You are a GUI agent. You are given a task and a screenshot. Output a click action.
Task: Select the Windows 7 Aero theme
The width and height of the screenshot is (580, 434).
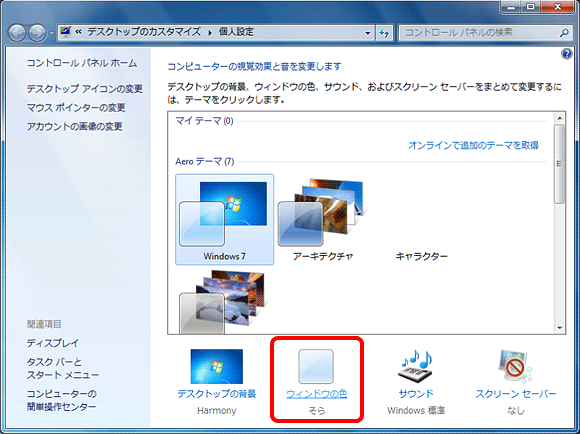pos(225,220)
